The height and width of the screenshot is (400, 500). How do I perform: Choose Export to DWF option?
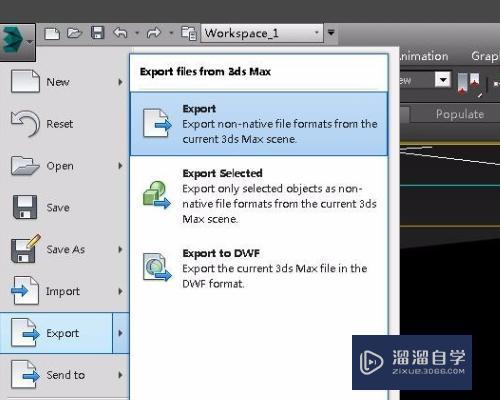point(259,268)
